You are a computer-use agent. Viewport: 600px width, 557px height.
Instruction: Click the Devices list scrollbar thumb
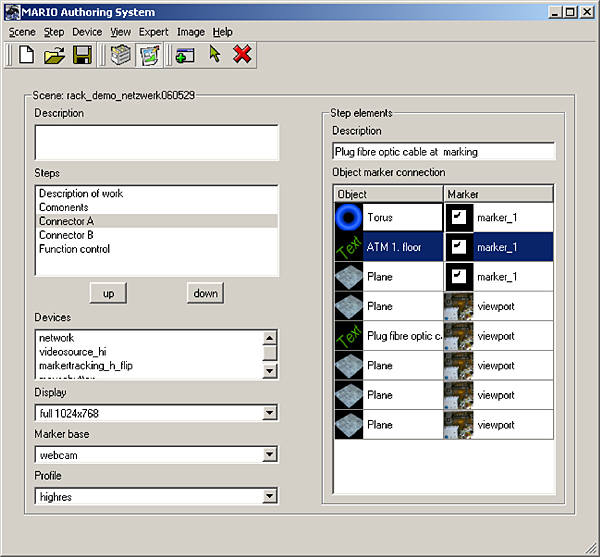[269, 353]
